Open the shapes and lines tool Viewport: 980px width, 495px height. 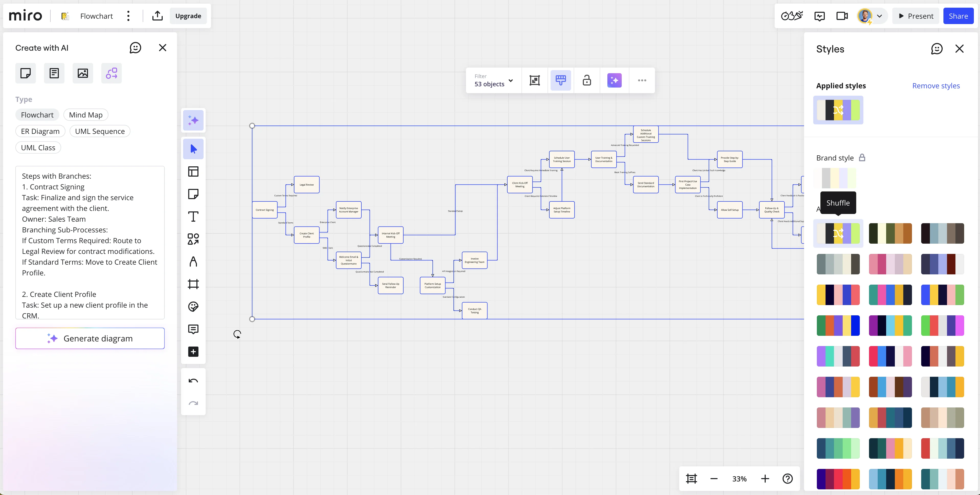point(193,239)
